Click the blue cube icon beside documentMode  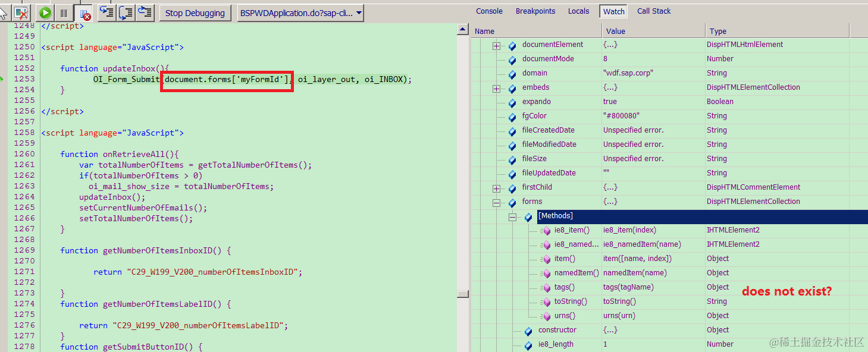[512, 60]
